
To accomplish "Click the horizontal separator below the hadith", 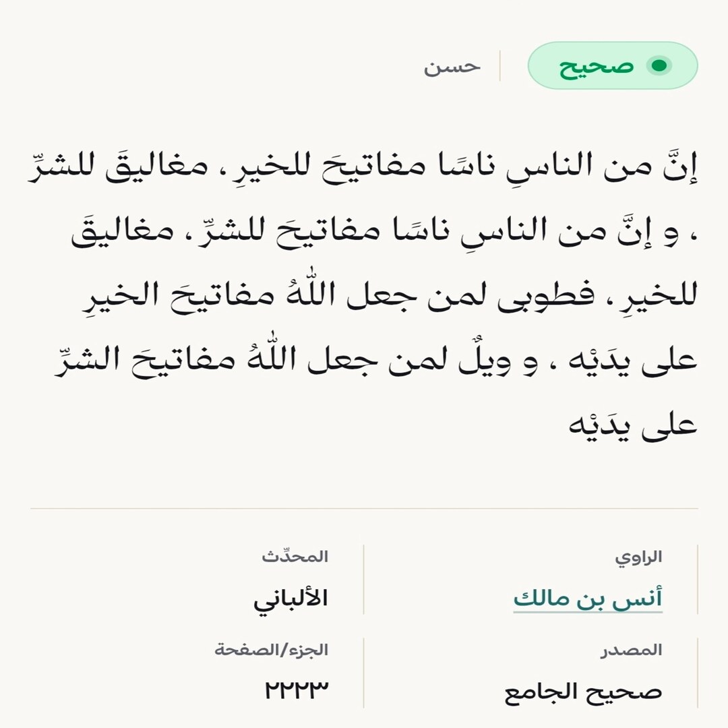I will (x=365, y=508).
